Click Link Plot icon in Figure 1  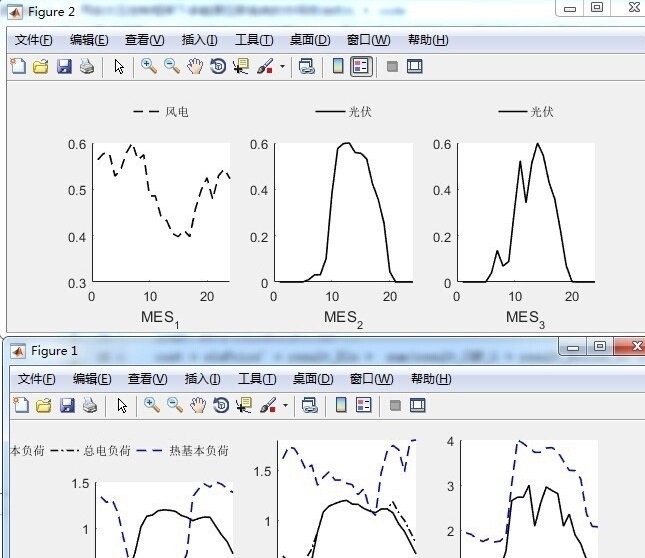coord(310,405)
